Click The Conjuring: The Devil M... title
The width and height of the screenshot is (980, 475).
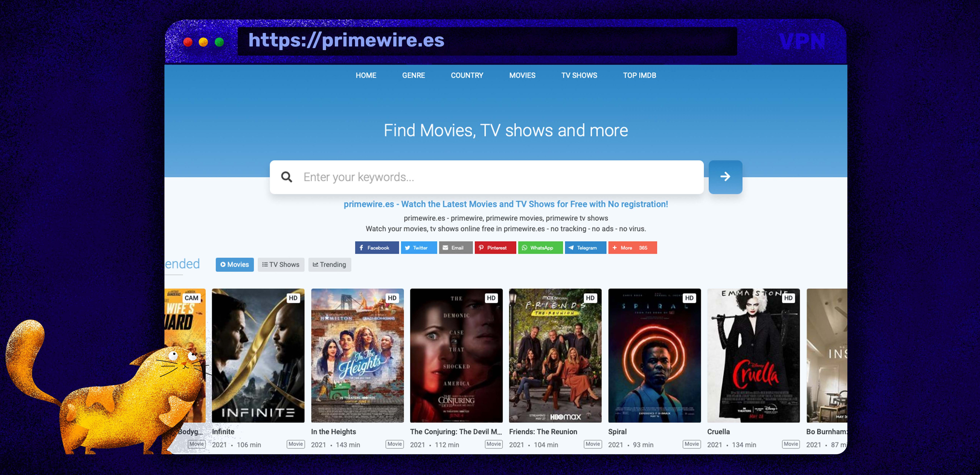[x=456, y=432]
